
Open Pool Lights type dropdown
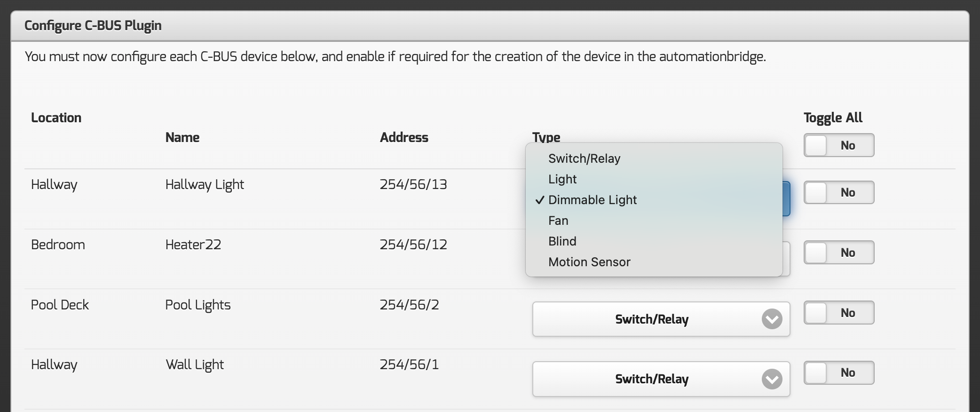click(x=651, y=319)
